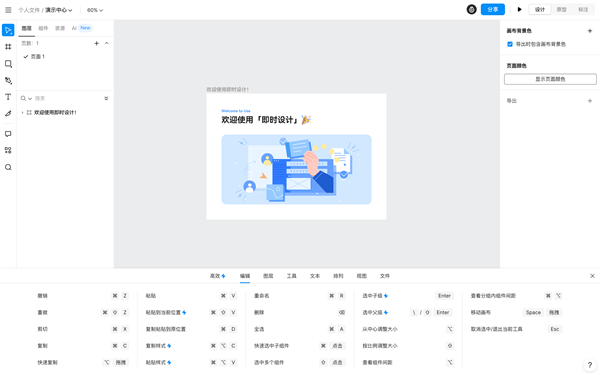
Task: Click canvas frame title 欢迎使用即时设计!
Action: [x=228, y=90]
